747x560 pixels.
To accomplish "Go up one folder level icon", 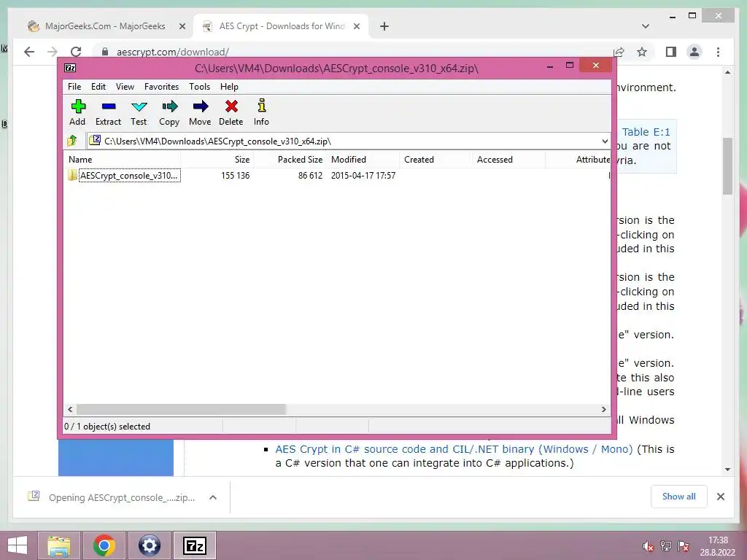I will [x=72, y=141].
